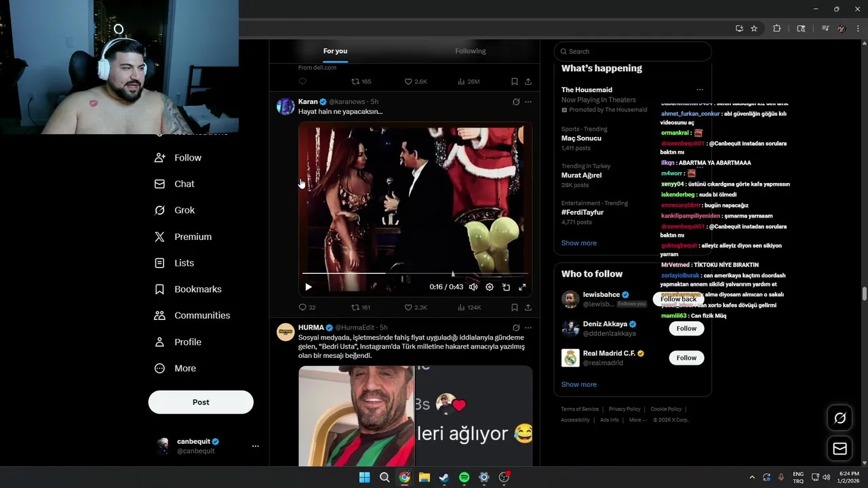The width and height of the screenshot is (868, 488).
Task: Share Karan's post
Action: 528,308
